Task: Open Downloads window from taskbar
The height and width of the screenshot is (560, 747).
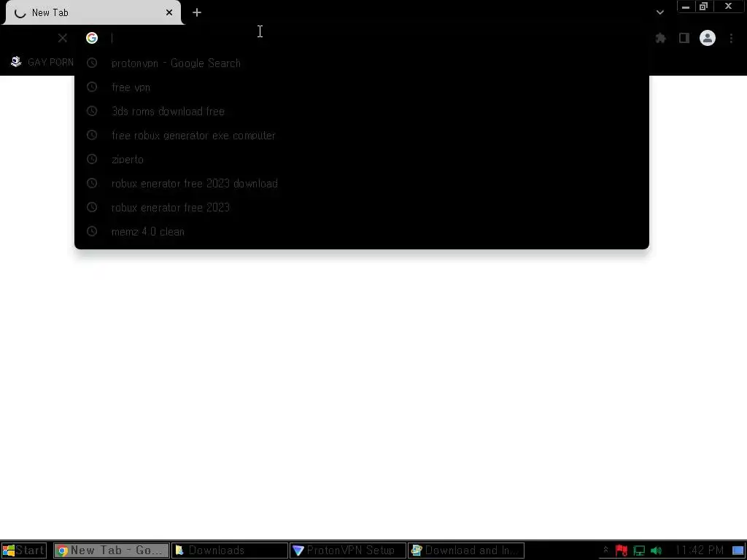Action: pos(230,551)
